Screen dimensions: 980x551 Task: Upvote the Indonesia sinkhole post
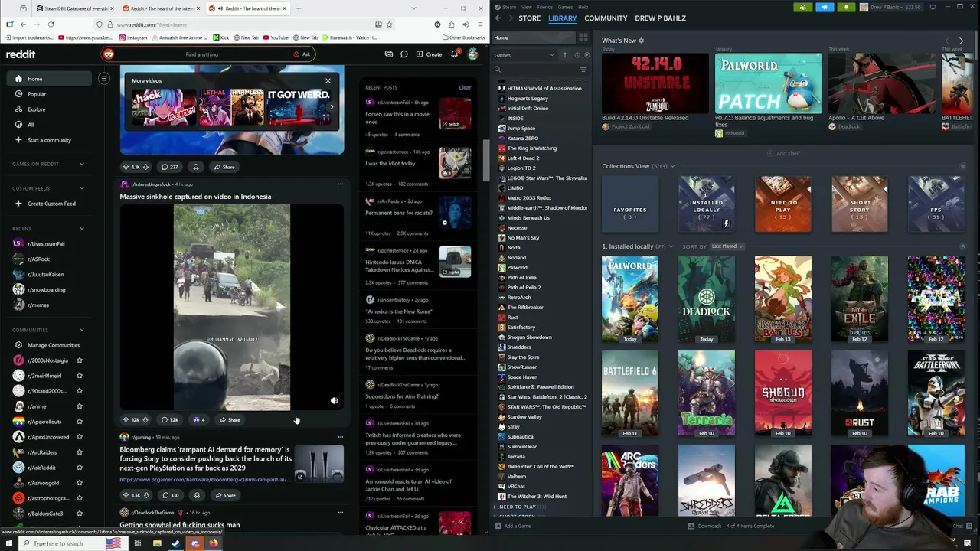(126, 419)
